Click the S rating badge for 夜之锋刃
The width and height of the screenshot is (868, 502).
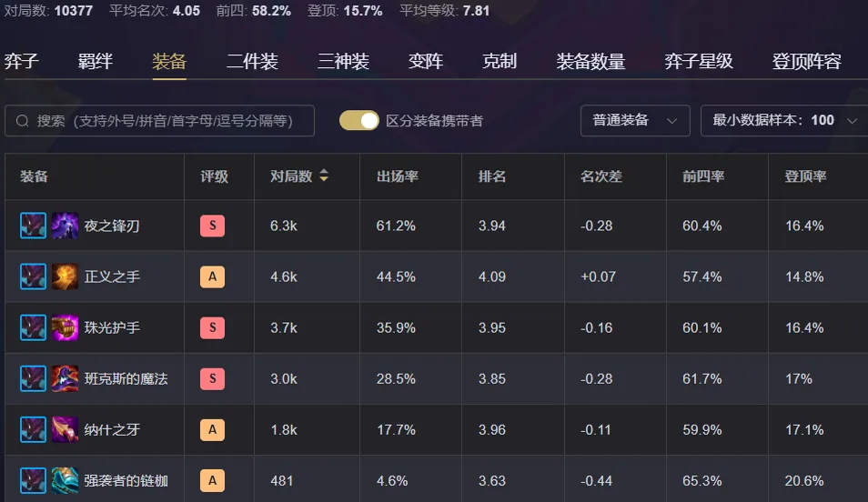[213, 226]
